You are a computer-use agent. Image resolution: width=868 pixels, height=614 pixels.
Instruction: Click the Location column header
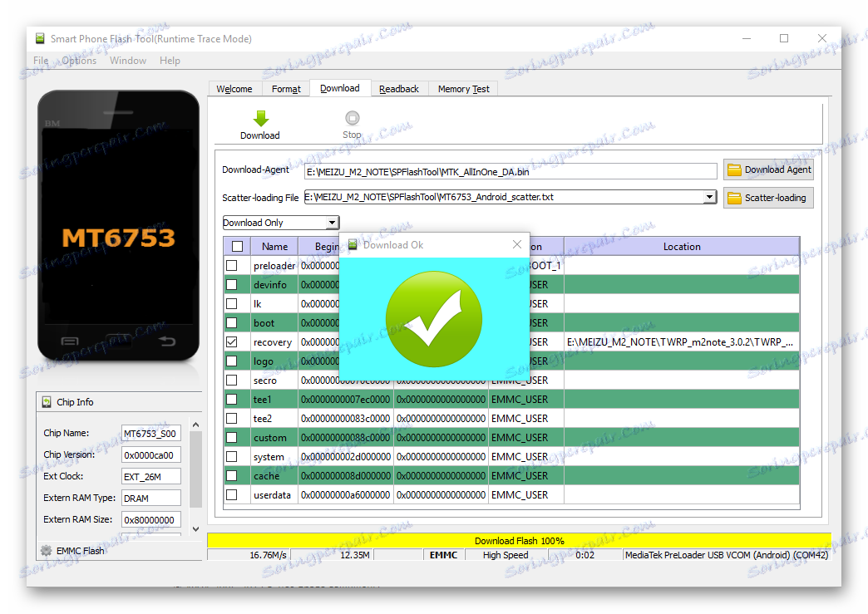pyautogui.click(x=682, y=246)
